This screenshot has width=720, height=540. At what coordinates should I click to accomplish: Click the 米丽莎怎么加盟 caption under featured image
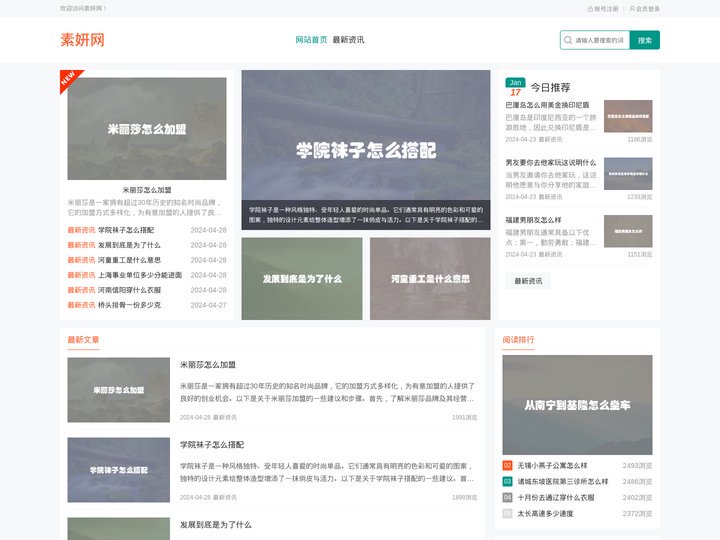click(147, 190)
